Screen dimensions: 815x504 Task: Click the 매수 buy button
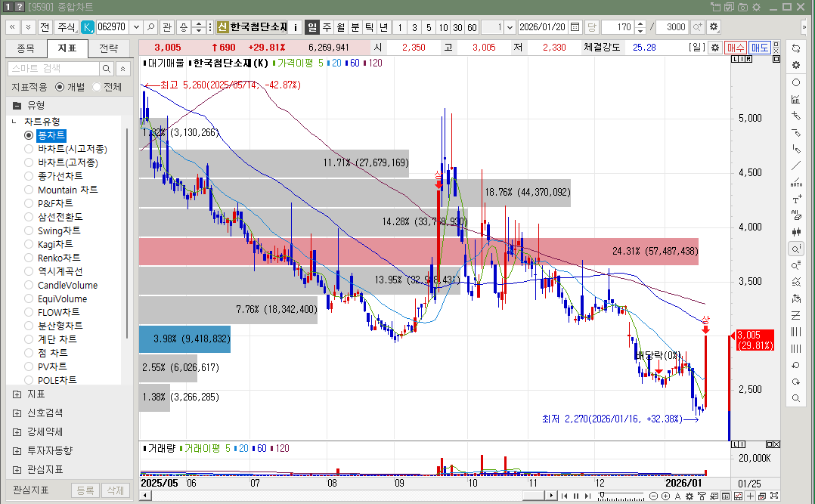coord(736,48)
